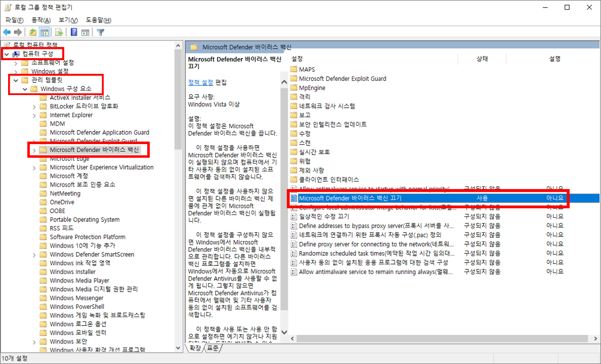Click list horizontal scrollbar left arrow

point(293,339)
